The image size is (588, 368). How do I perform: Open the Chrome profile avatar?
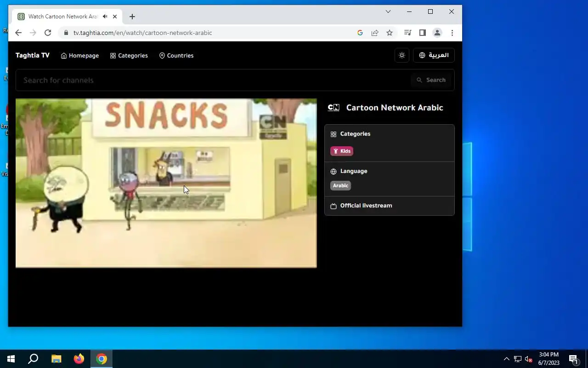(437, 33)
